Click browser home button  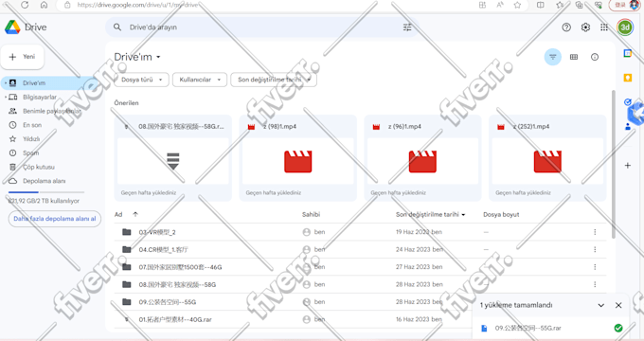coord(44,5)
